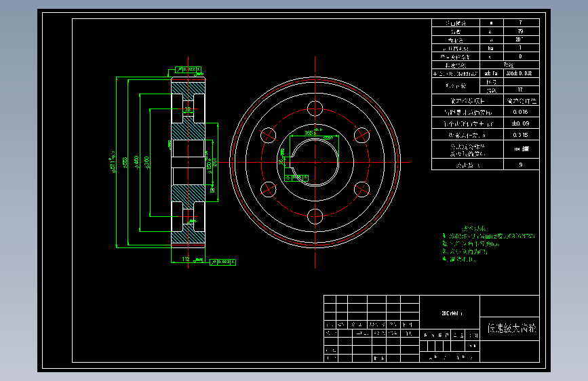Select the 165 dimension above the hub bore
Image resolution: width=588 pixels, height=381 pixels.
pos(309,133)
